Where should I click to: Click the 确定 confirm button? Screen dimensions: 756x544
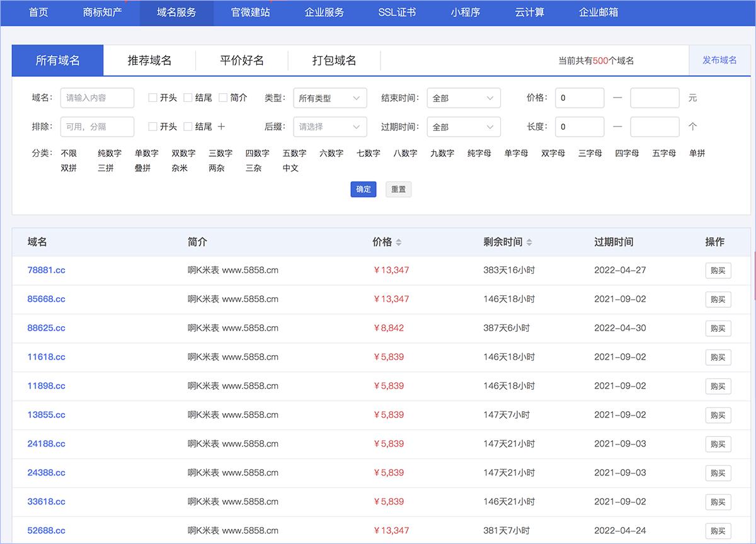pyautogui.click(x=363, y=189)
